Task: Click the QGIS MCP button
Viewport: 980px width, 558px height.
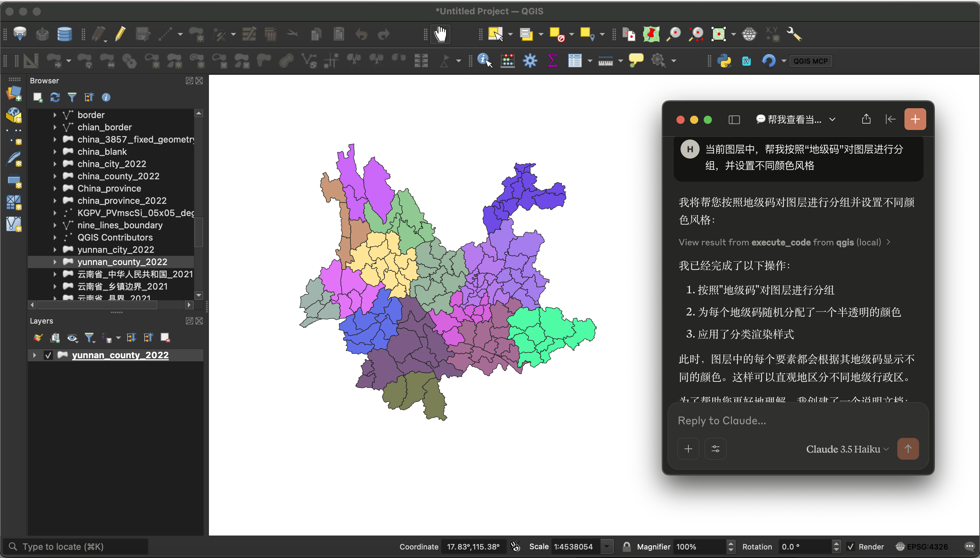Action: 811,61
